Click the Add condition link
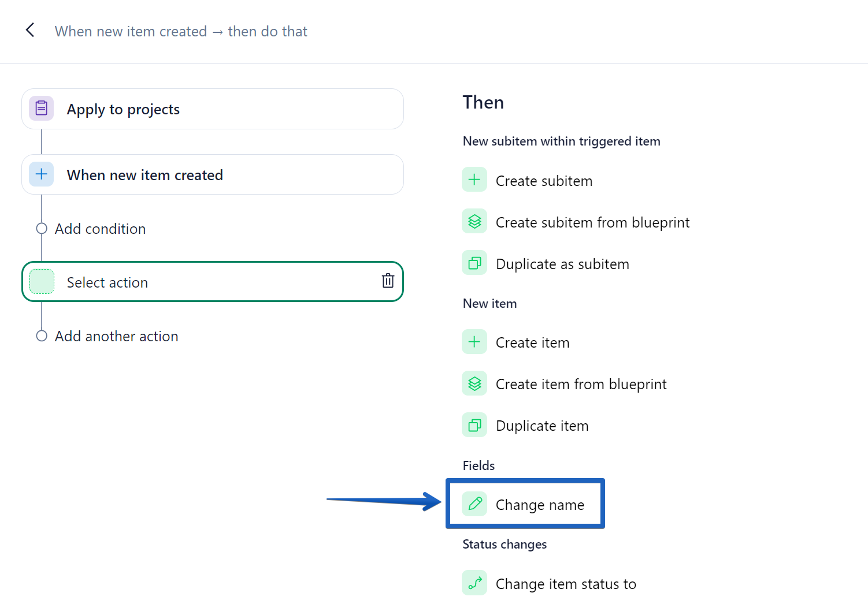The image size is (868, 604). [100, 229]
